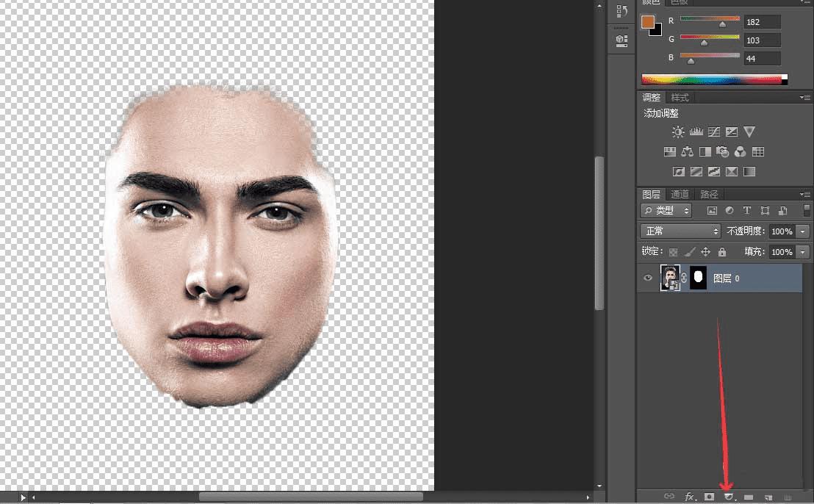Image resolution: width=814 pixels, height=504 pixels.
Task: Hide layer 图层 0 with eye icon
Action: point(648,278)
